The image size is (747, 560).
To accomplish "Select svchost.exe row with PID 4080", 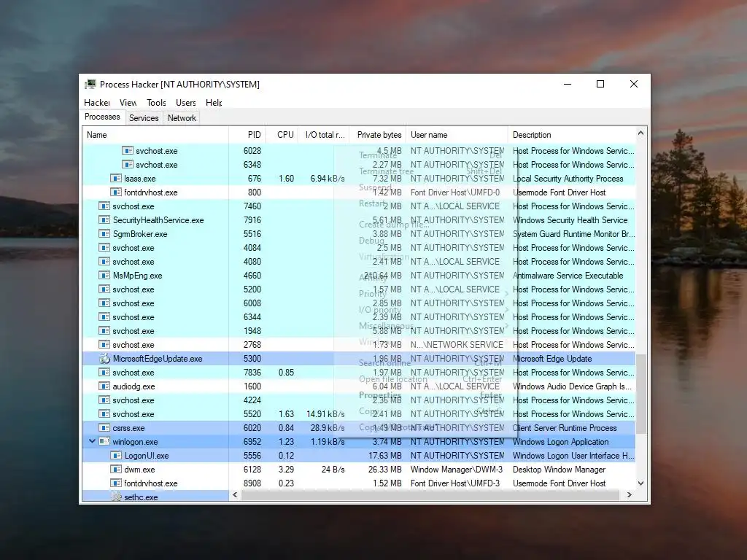I will click(x=359, y=262).
